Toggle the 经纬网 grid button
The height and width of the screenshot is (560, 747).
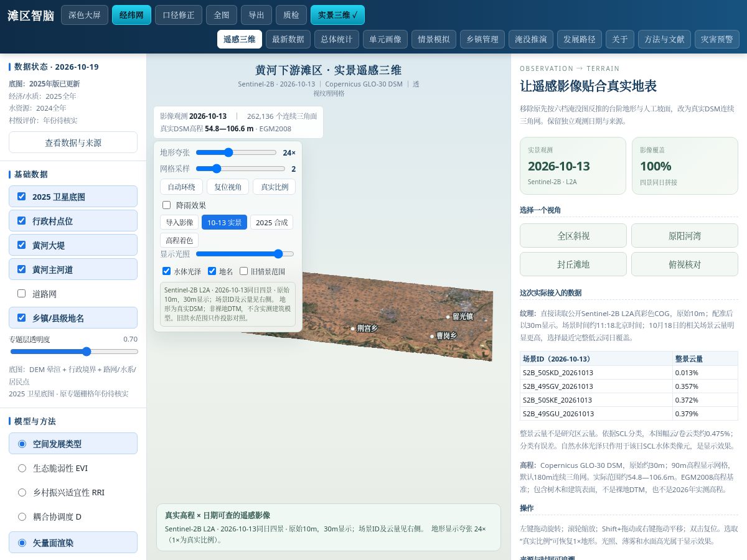[131, 15]
